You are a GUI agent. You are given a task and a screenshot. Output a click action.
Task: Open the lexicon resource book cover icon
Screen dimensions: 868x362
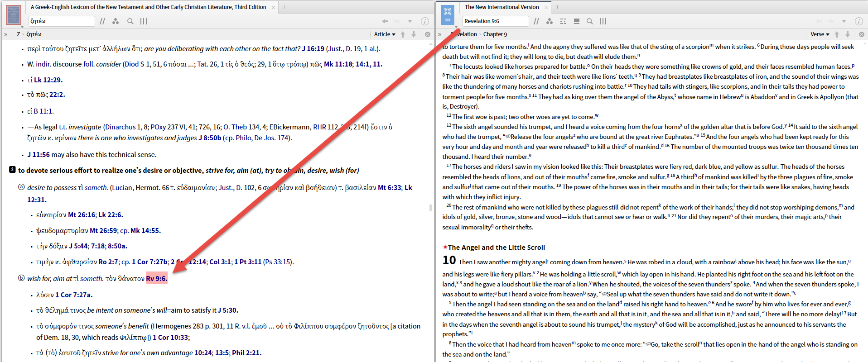click(14, 15)
